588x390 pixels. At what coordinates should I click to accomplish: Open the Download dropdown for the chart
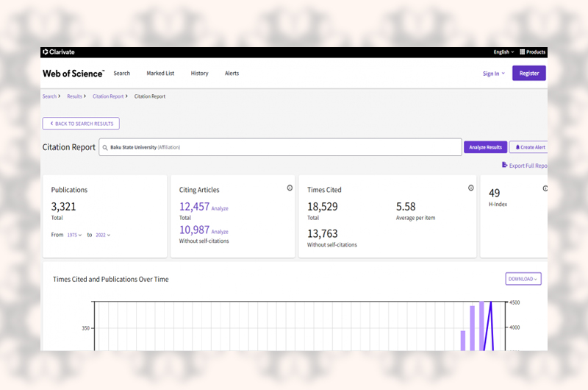[523, 279]
